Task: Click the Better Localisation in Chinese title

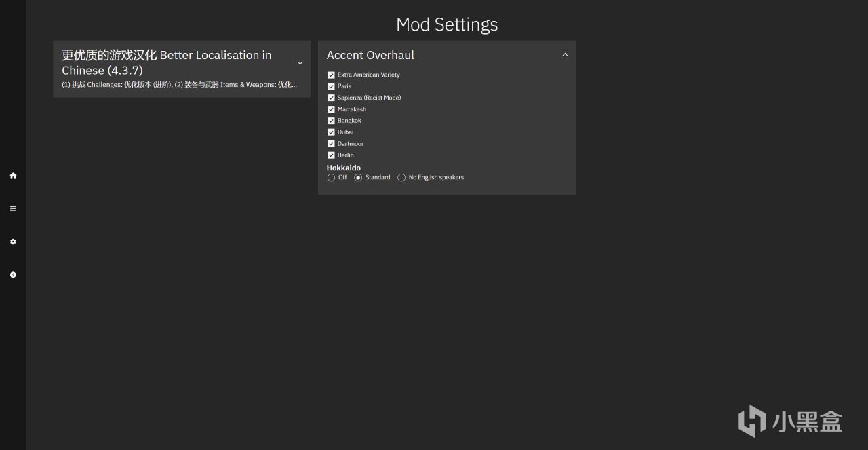Action: tap(166, 62)
